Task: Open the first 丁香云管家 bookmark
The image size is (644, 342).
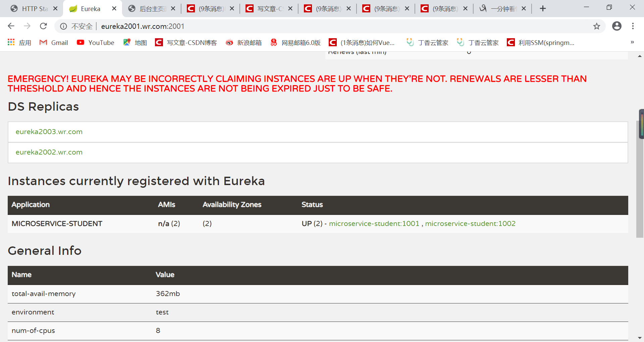Action: pyautogui.click(x=427, y=43)
